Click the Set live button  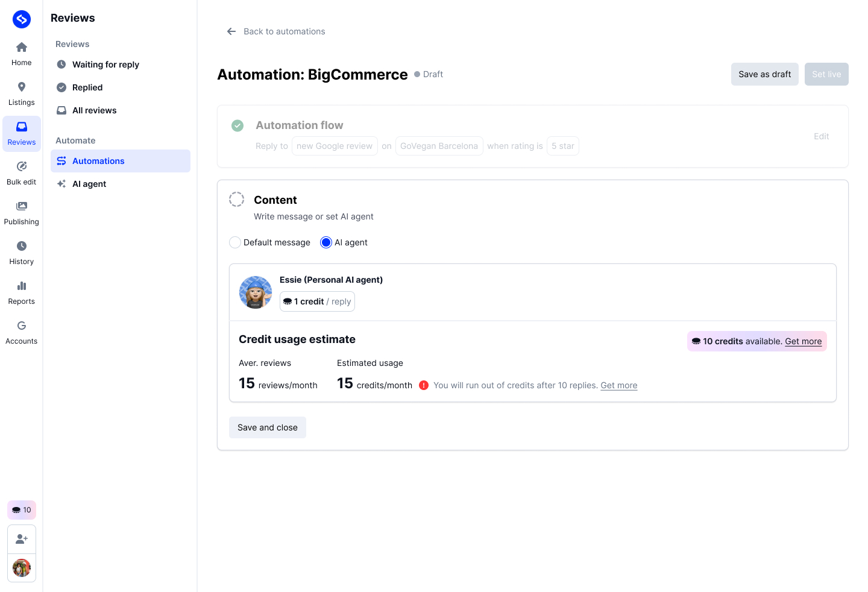coord(826,74)
